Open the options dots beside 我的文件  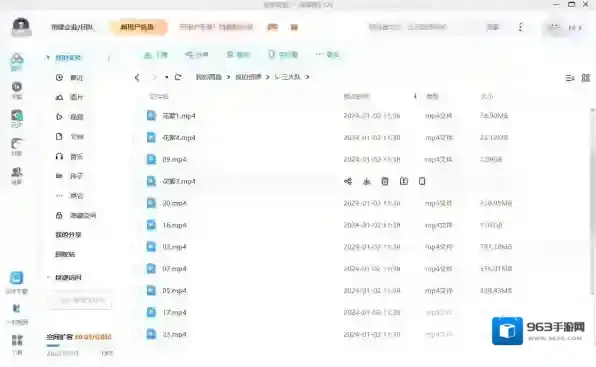coord(109,58)
